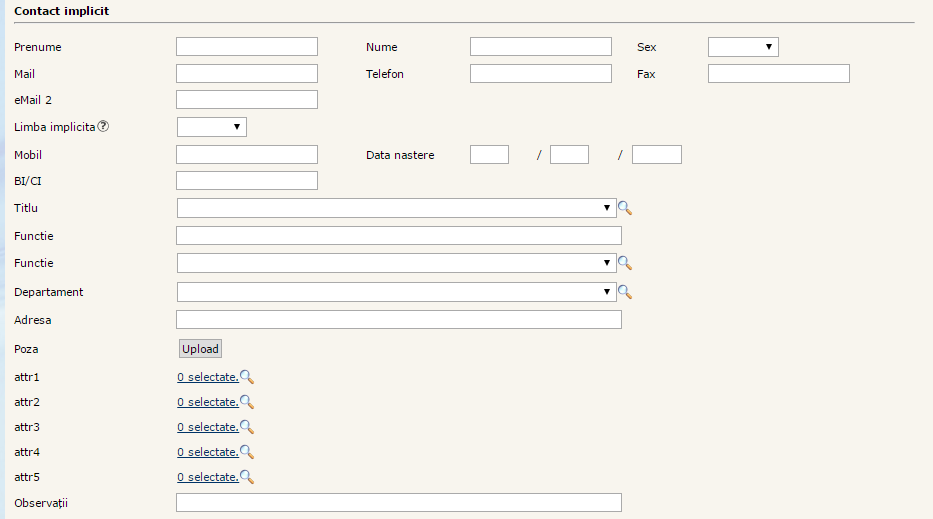
Task: Open the attr2 magnifier lookup
Action: point(247,402)
